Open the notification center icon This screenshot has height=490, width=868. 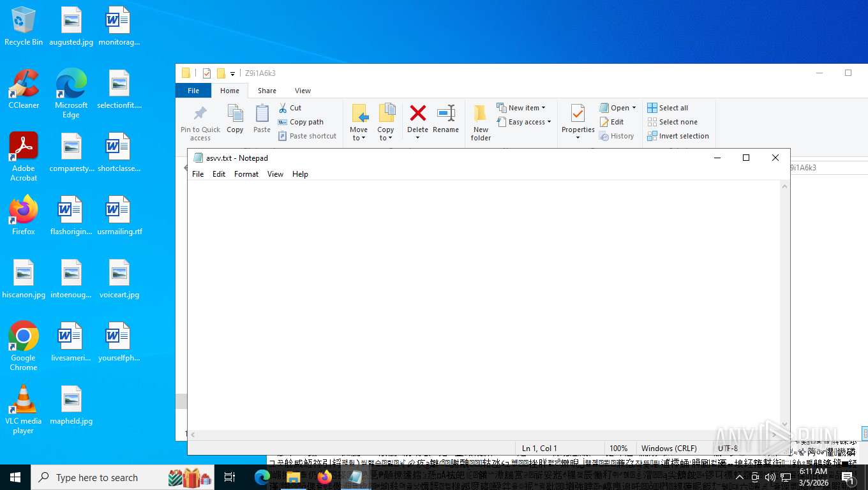click(x=848, y=477)
